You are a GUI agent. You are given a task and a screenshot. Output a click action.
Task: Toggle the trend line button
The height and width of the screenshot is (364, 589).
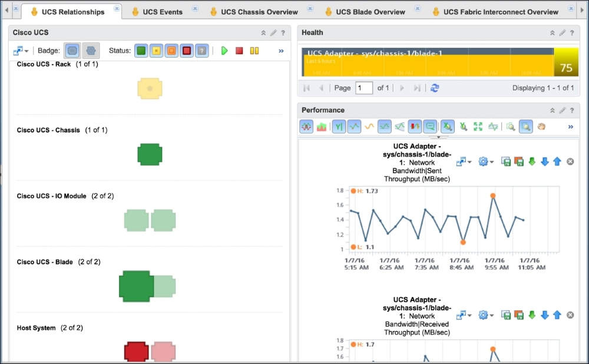pyautogui.click(x=354, y=127)
